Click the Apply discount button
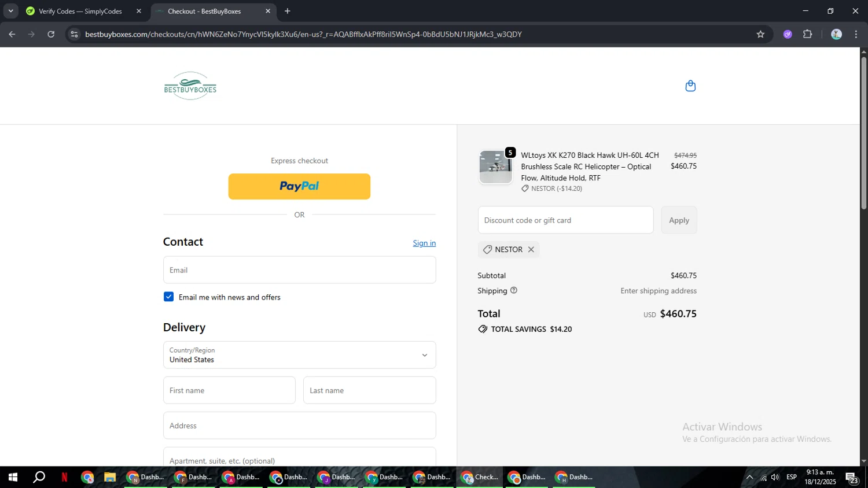The image size is (868, 488). (679, 220)
